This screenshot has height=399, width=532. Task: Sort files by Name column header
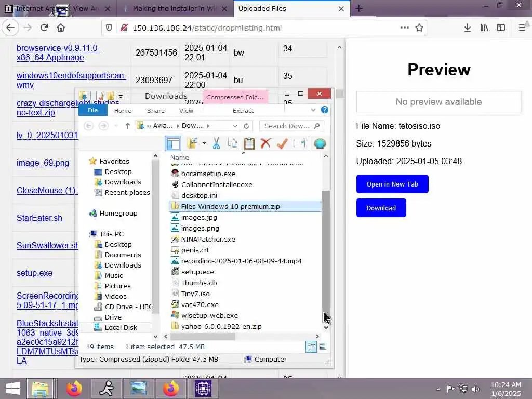point(179,157)
